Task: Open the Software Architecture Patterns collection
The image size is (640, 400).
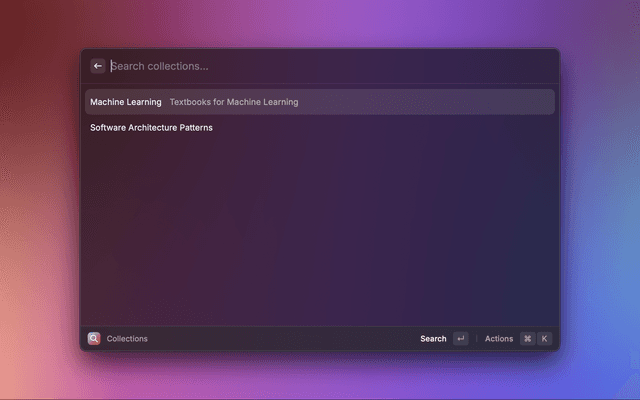Action: coord(151,128)
